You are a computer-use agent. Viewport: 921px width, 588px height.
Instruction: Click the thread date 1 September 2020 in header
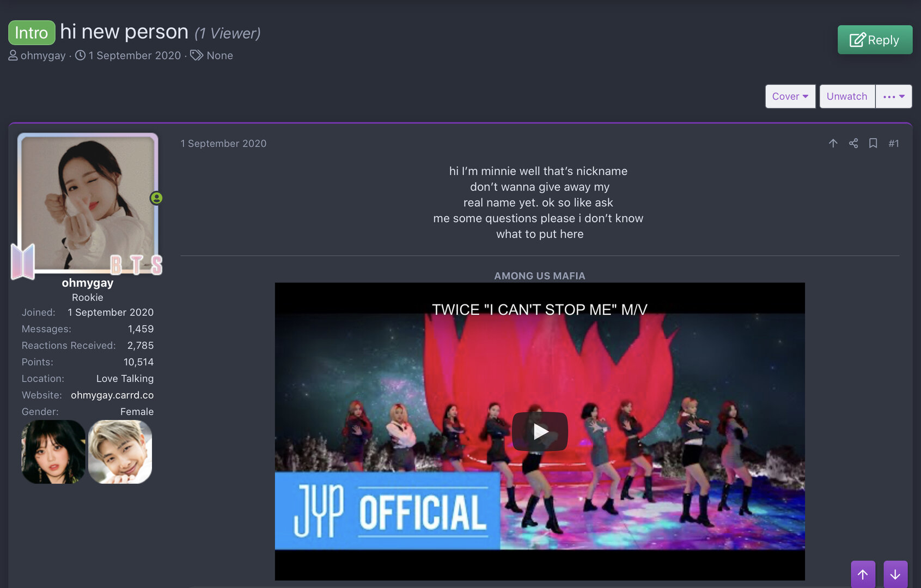135,56
